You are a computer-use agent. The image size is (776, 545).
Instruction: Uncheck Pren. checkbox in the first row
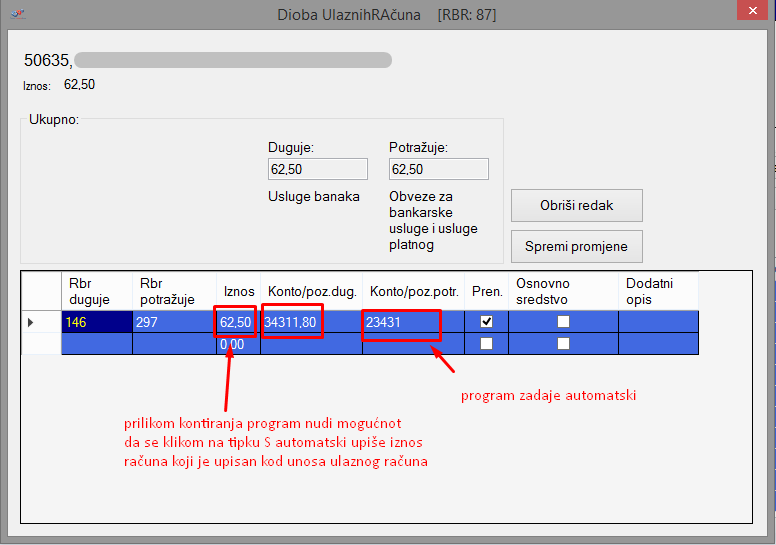(487, 322)
